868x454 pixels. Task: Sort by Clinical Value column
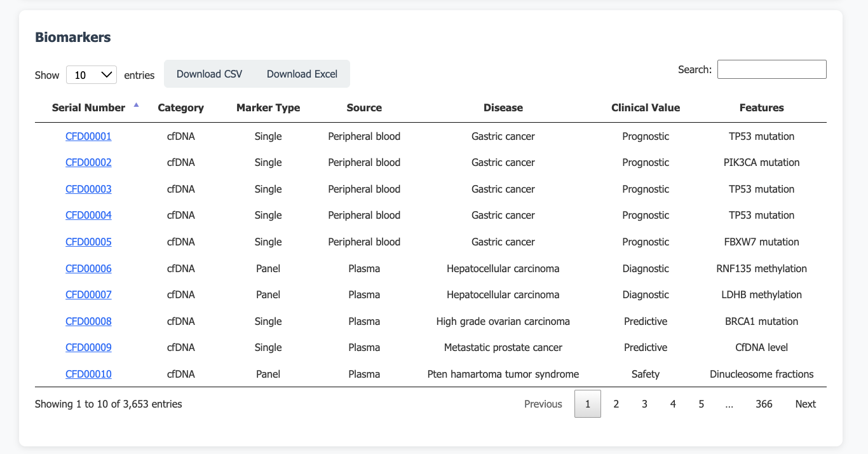pos(646,107)
